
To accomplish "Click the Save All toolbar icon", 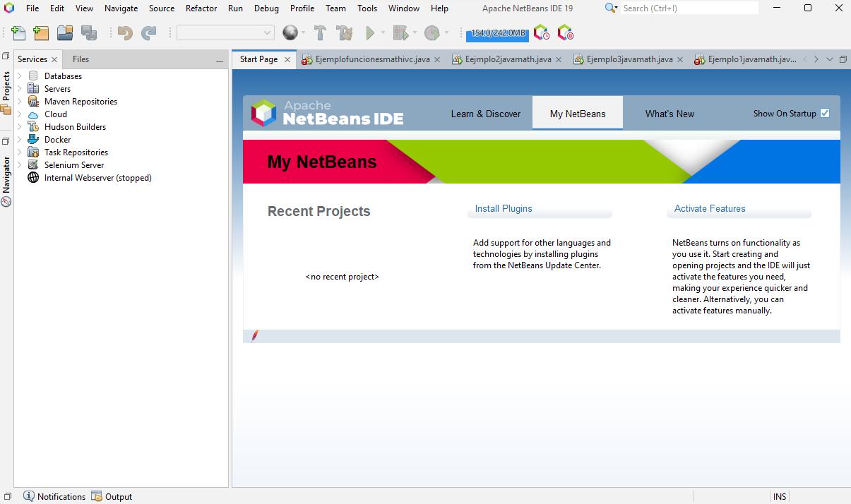I will tap(89, 32).
